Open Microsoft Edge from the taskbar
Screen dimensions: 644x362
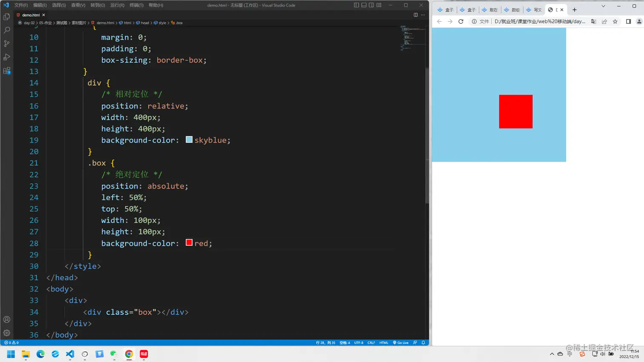(40, 354)
